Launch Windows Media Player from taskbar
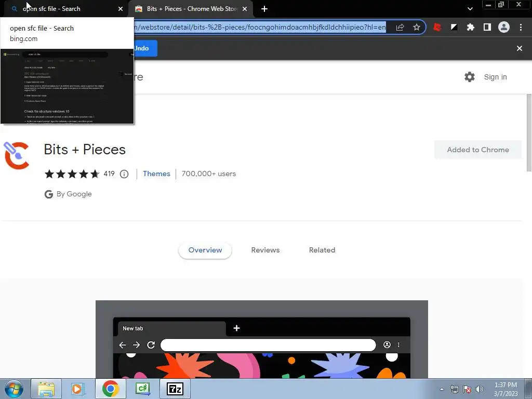 (77, 389)
